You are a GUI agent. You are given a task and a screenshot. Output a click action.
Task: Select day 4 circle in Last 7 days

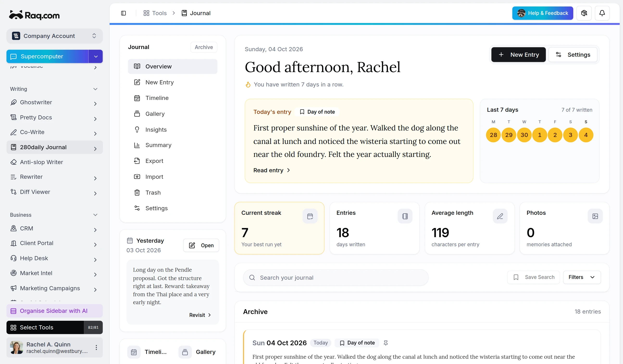coord(586,135)
